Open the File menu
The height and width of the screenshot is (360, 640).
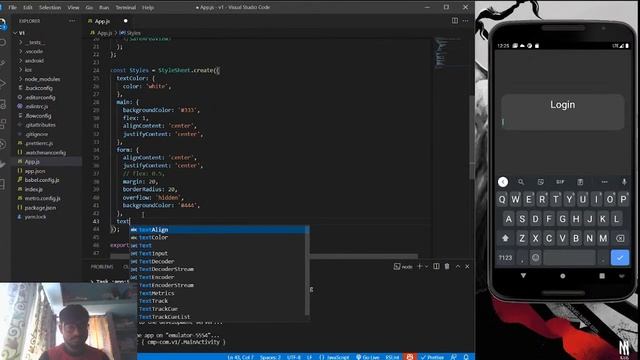point(13,7)
